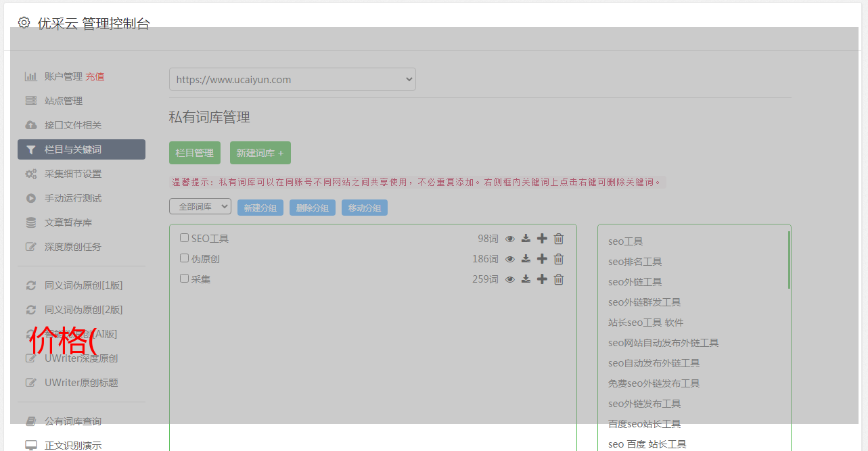Click the 新建分组 button
868x451 pixels.
tap(260, 208)
